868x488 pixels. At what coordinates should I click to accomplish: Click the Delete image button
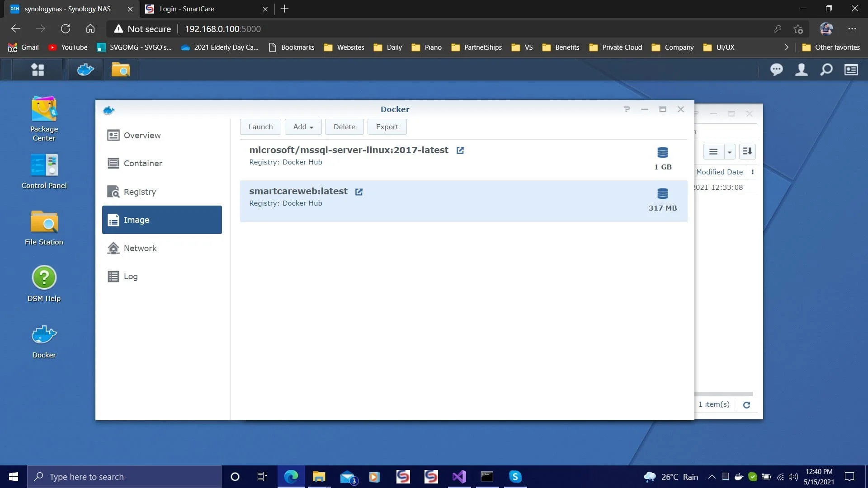click(x=344, y=127)
